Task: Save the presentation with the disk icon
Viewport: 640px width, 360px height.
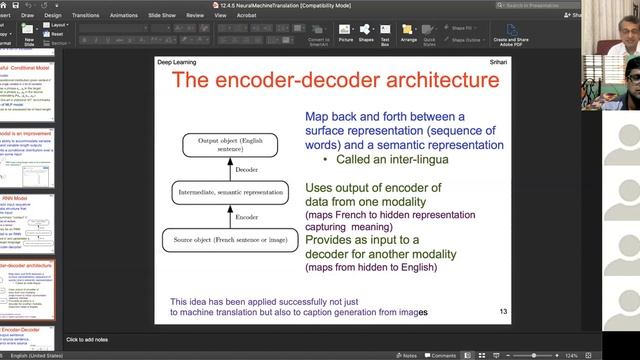Action: tap(16, 5)
